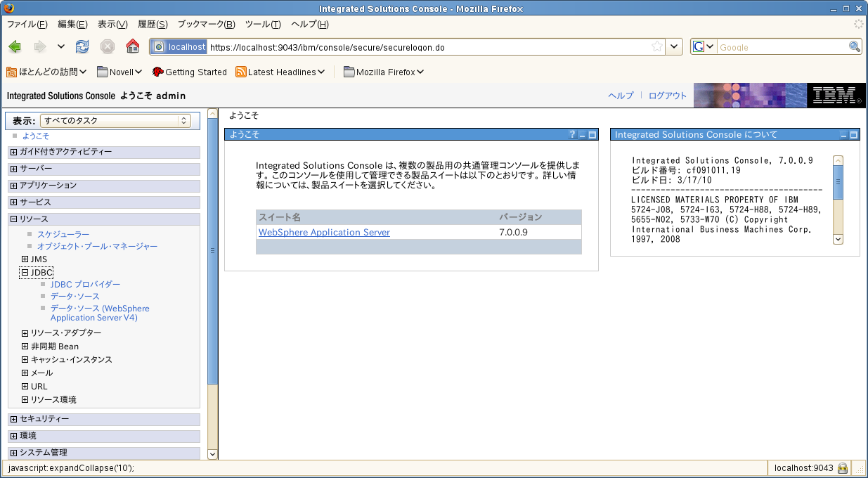Viewport: 868px width, 478px height.
Task: Open the 編集 menu
Action: [x=72, y=25]
